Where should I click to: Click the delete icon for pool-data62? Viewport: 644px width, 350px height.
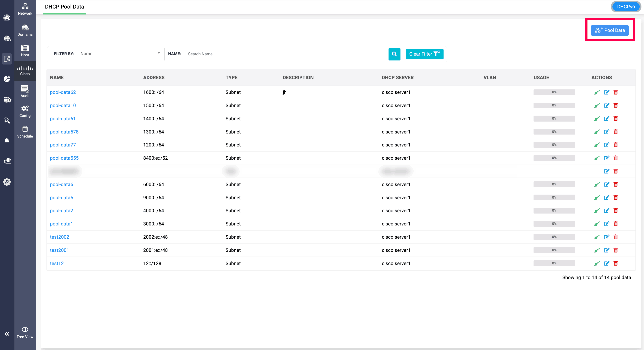(x=615, y=92)
